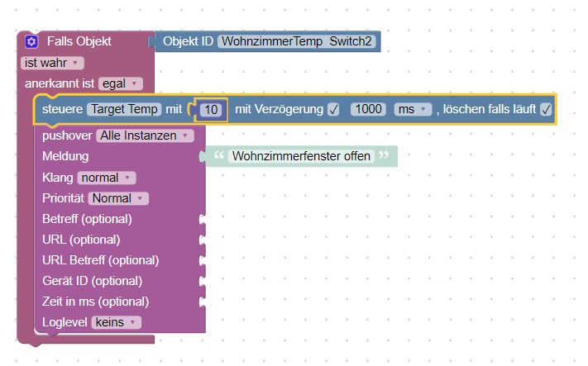This screenshot has height=366, width=588.
Task: Toggle the löschen falls läuft checkbox
Action: (546, 109)
